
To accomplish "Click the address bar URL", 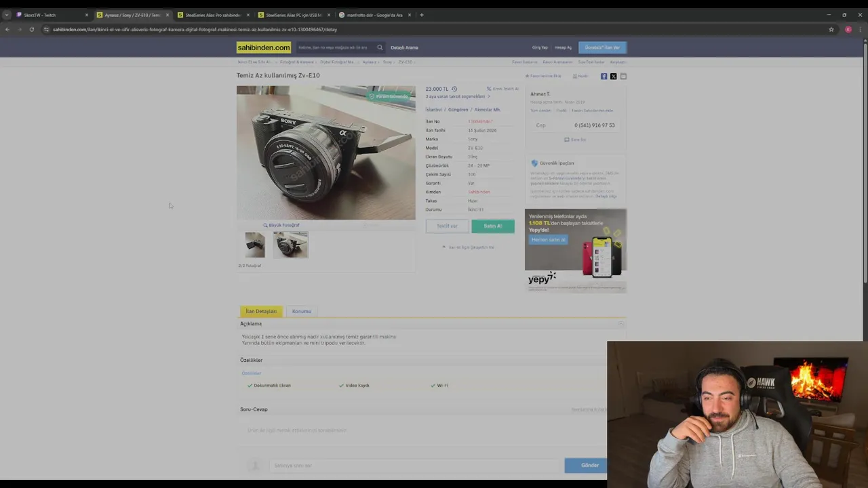I will pyautogui.click(x=195, y=29).
